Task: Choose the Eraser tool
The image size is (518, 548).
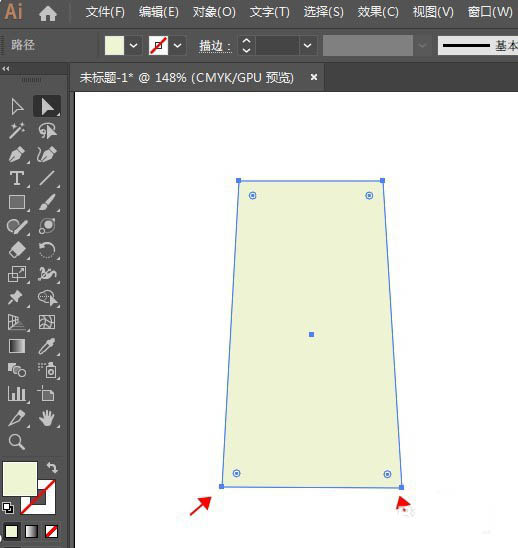Action: [17, 250]
